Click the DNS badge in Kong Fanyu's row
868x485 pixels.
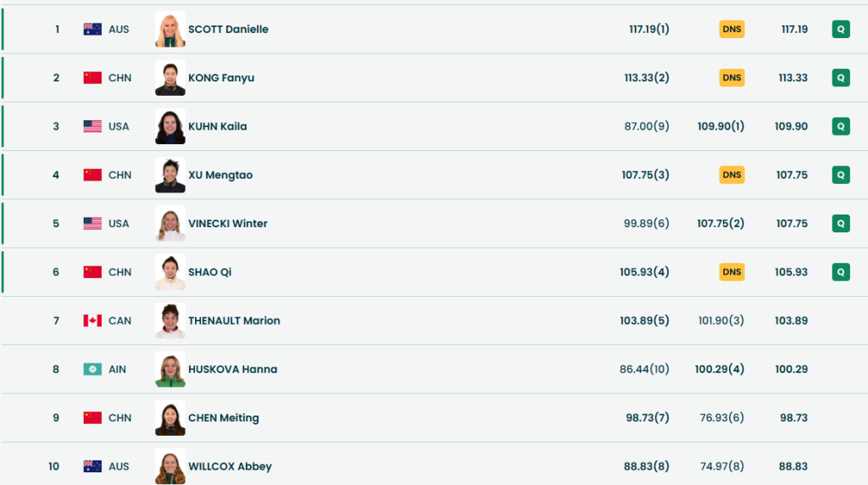(732, 78)
